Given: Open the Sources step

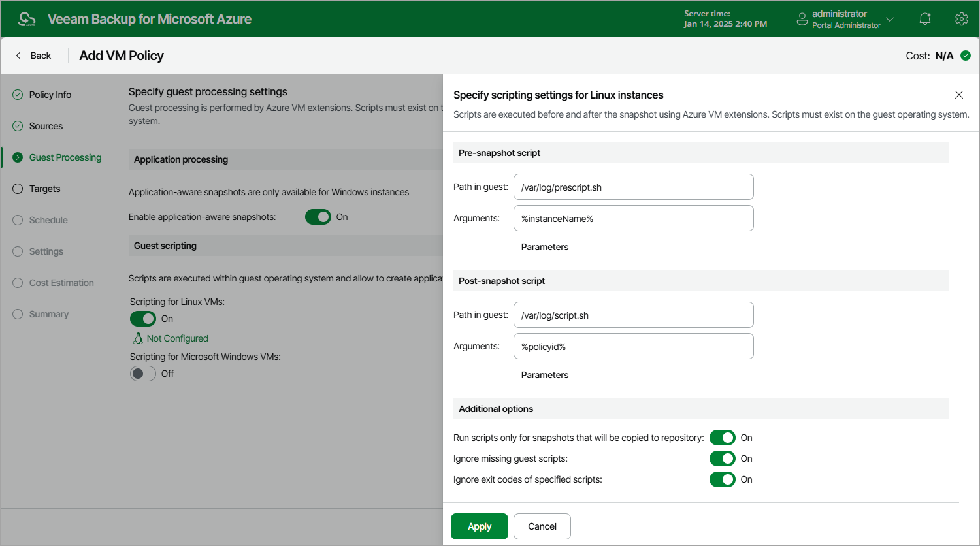Looking at the screenshot, I should 46,126.
